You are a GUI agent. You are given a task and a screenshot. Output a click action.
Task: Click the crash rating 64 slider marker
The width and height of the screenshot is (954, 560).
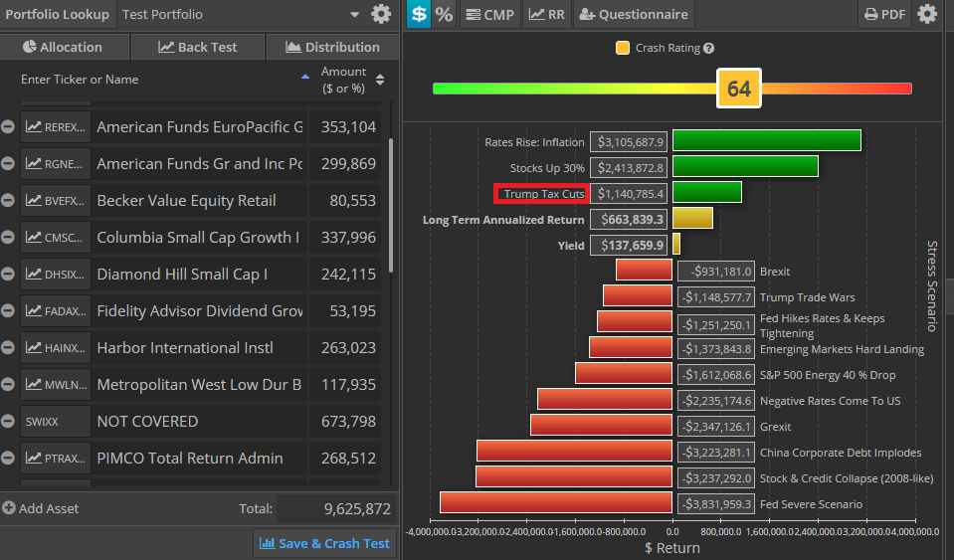(x=738, y=89)
